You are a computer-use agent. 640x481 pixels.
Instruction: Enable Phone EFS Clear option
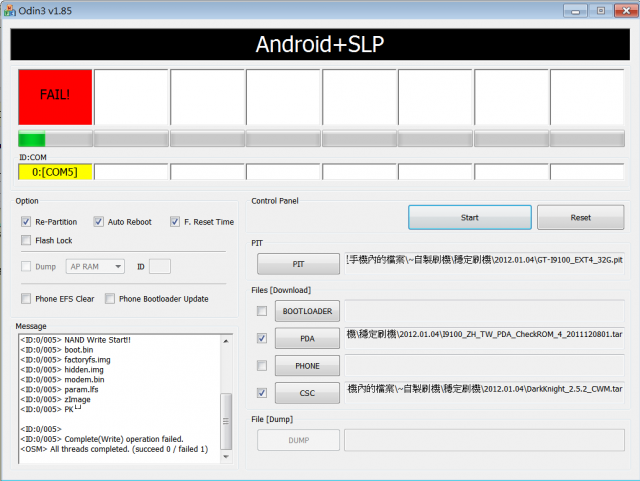[x=26, y=298]
